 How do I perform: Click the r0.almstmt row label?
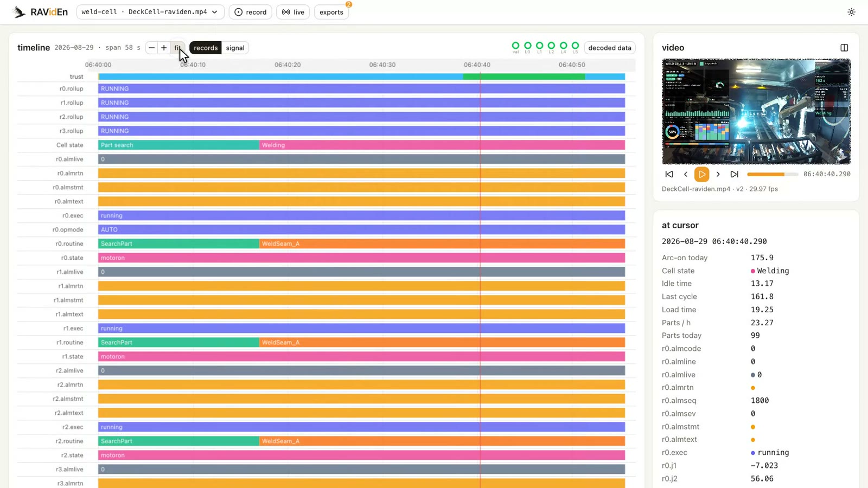(68, 187)
